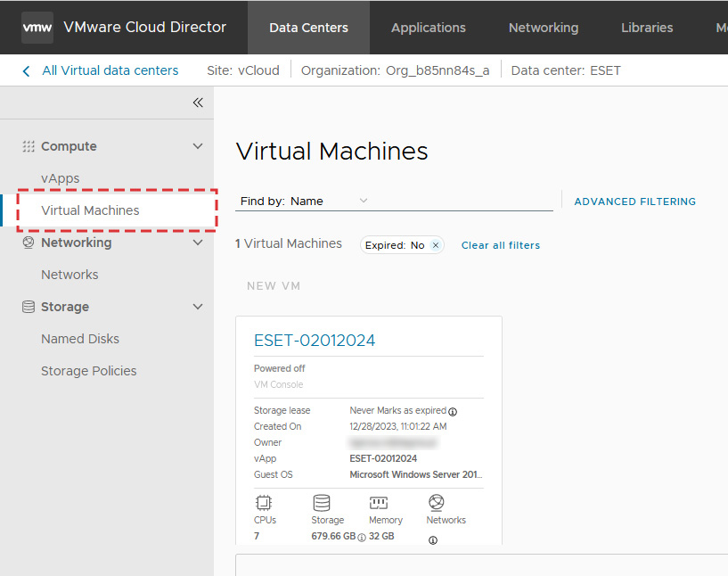Click 'Clear all filters' link
Viewport: 728px width, 576px height.
point(500,245)
